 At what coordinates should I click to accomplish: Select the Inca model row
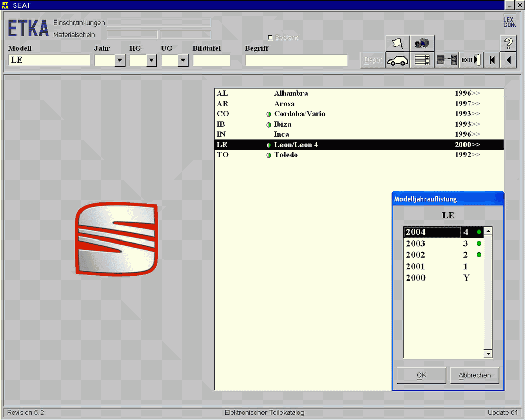(359, 134)
